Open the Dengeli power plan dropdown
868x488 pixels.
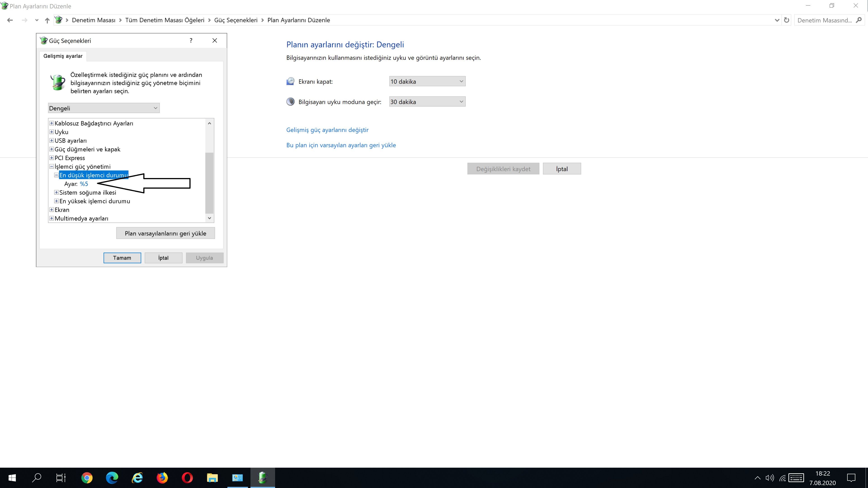point(104,108)
